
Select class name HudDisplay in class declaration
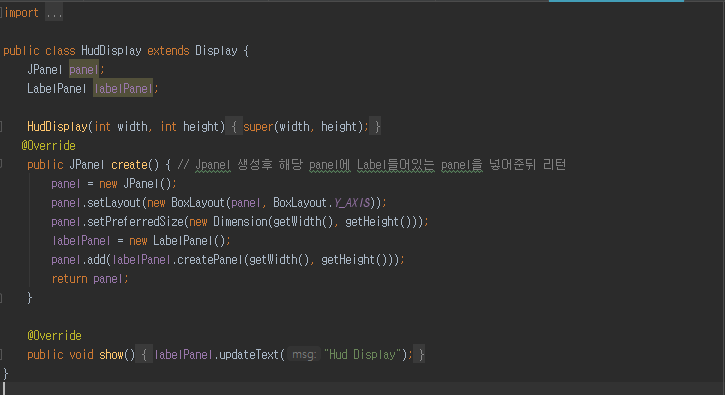click(111, 50)
